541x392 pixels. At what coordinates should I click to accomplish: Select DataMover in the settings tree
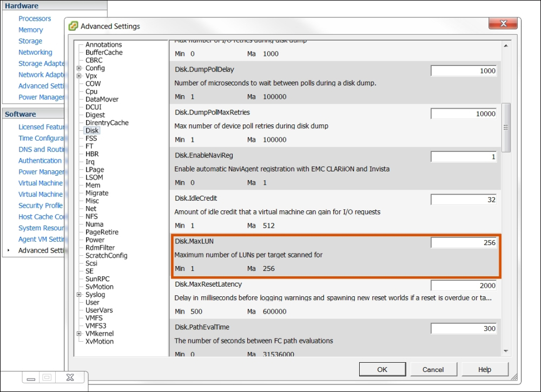coord(102,99)
